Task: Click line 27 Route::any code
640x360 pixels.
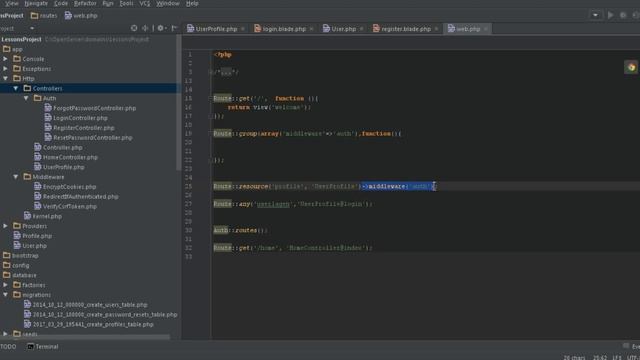Action: click(x=293, y=204)
